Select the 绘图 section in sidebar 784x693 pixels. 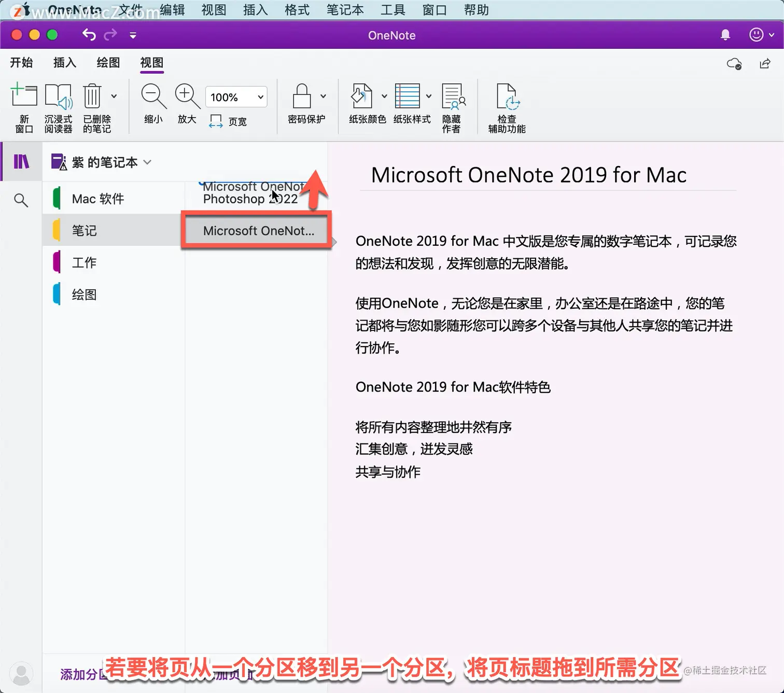[x=114, y=295]
